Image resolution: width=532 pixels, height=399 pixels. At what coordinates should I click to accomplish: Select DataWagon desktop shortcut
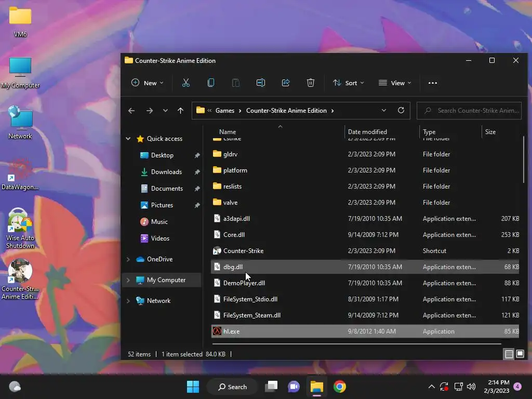coord(20,175)
